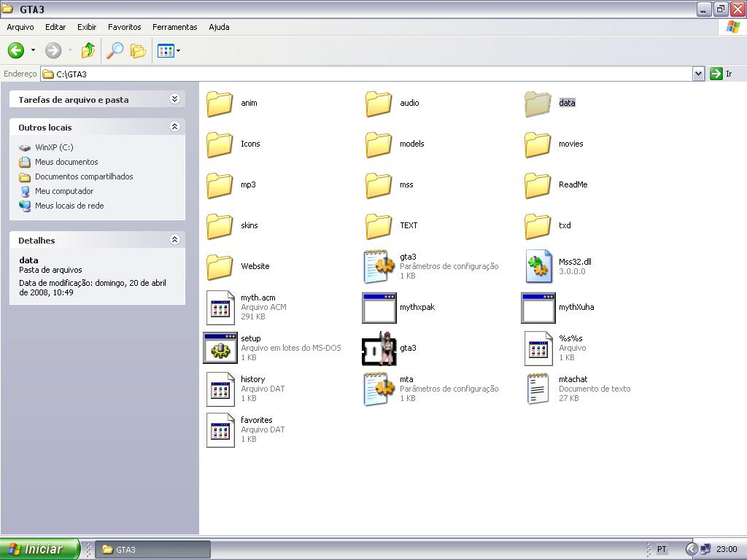Screen dimensions: 747x560
Task: Select the history DAT file icon
Action: click(220, 389)
